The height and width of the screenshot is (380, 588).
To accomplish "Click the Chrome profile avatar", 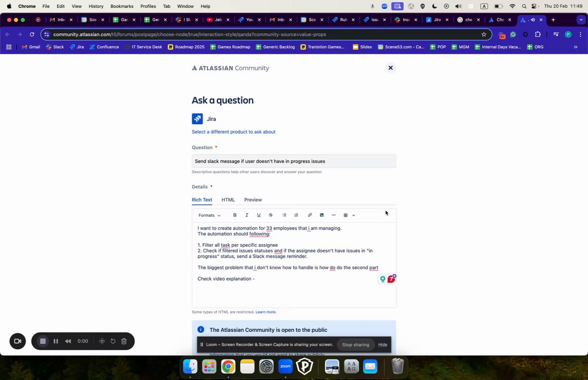I will 568,34.
